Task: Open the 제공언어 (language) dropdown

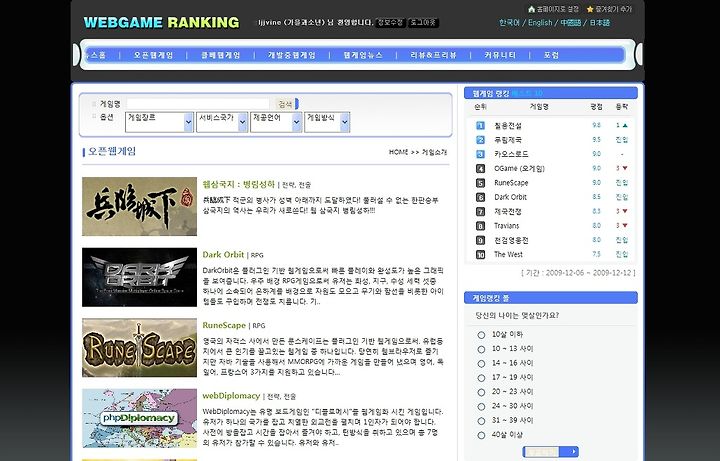Action: (x=276, y=122)
